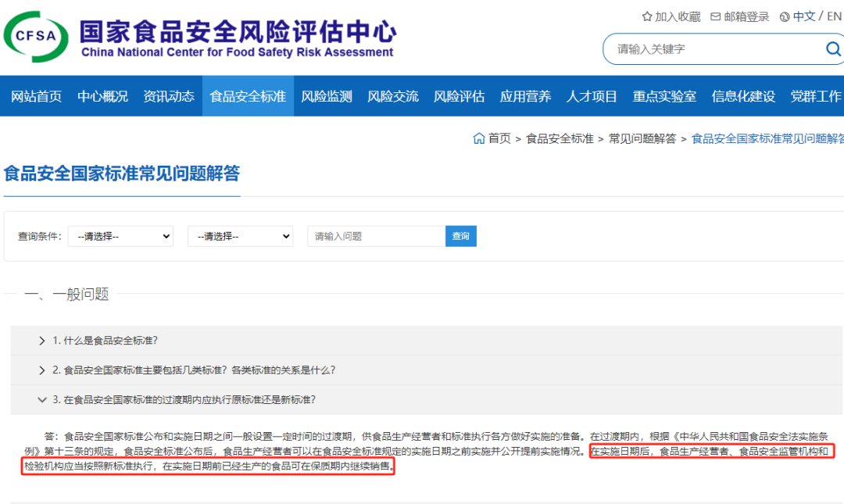Image resolution: width=844 pixels, height=504 pixels.
Task: Click the search magnifier icon
Action: [x=832, y=48]
